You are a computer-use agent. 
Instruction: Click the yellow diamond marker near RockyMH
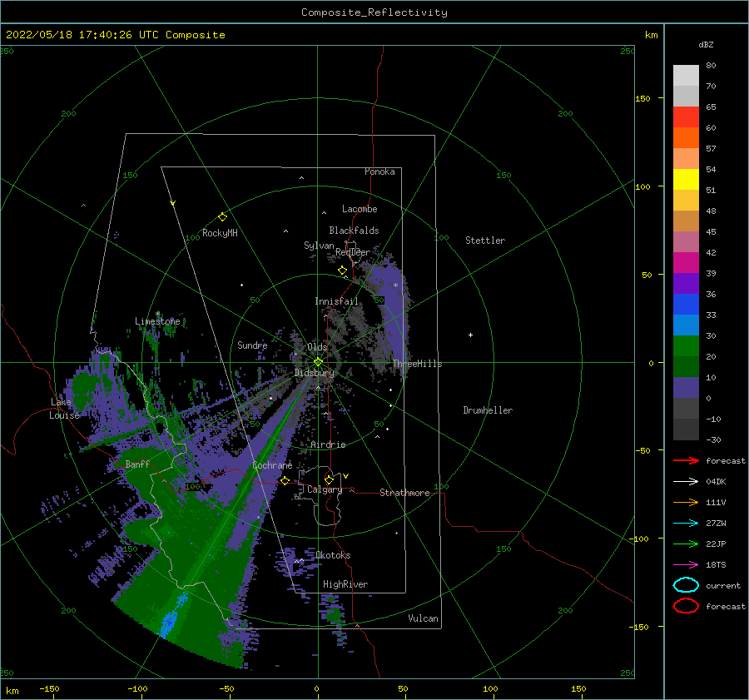(x=222, y=217)
